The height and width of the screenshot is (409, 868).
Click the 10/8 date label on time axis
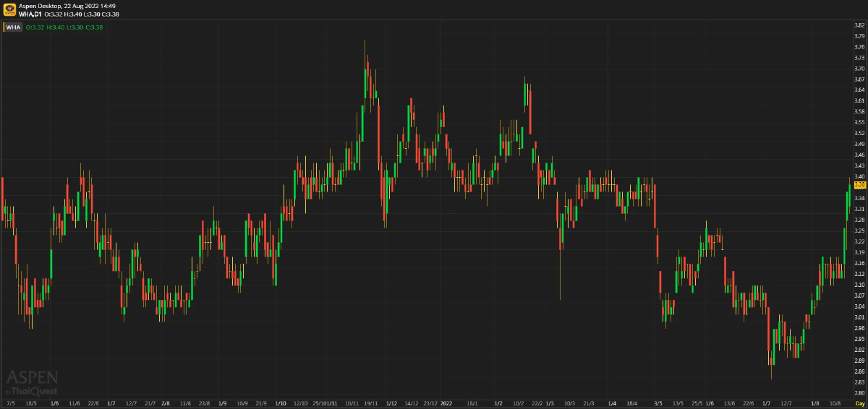click(834, 402)
